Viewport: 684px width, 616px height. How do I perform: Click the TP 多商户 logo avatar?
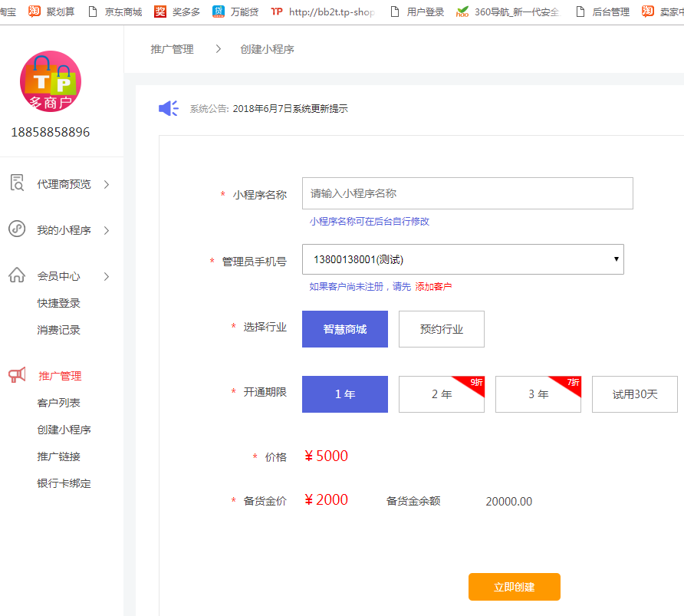click(50, 82)
